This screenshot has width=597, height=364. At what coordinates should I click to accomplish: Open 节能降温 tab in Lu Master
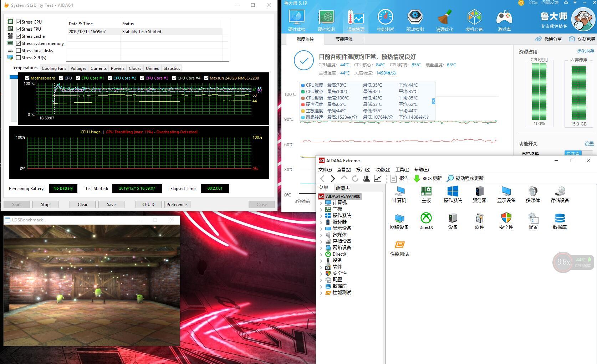click(x=344, y=39)
